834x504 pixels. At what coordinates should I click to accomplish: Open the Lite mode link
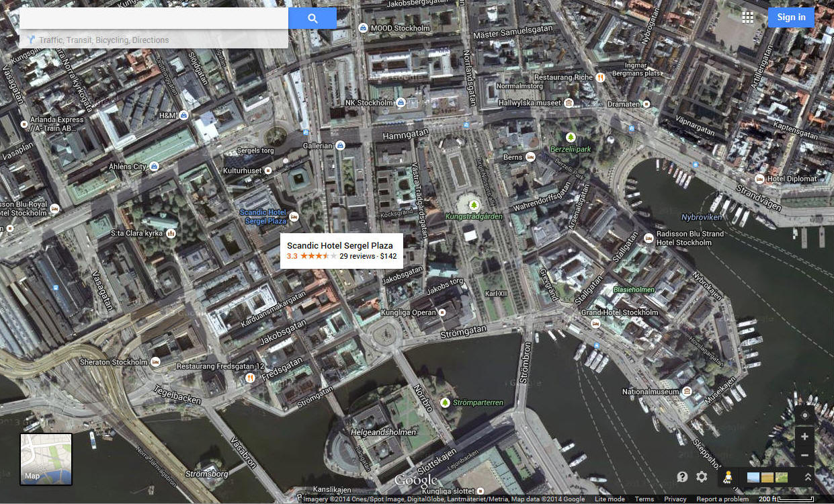(x=610, y=499)
